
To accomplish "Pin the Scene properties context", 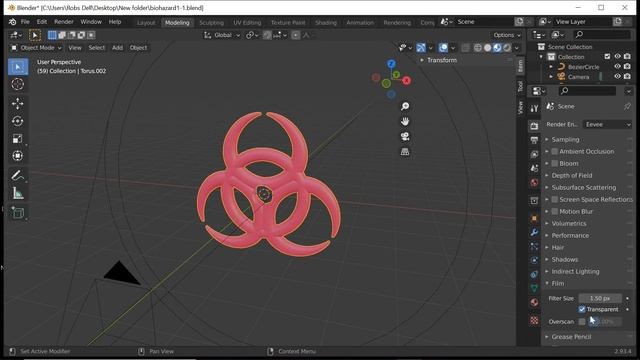I will [627, 107].
